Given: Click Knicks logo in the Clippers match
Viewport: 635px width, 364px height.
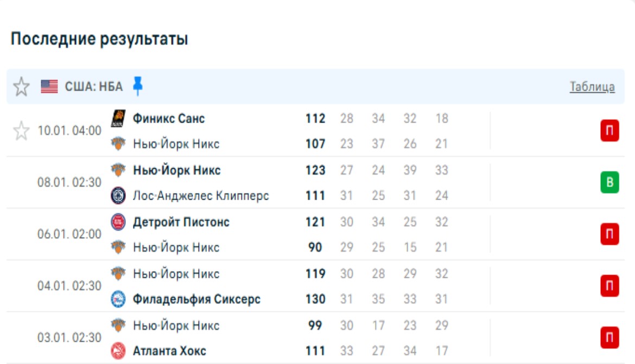Looking at the screenshot, I should tap(118, 170).
